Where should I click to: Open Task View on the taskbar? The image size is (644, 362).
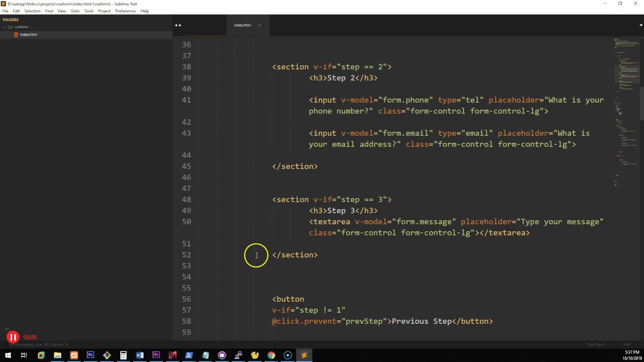[x=24, y=355]
